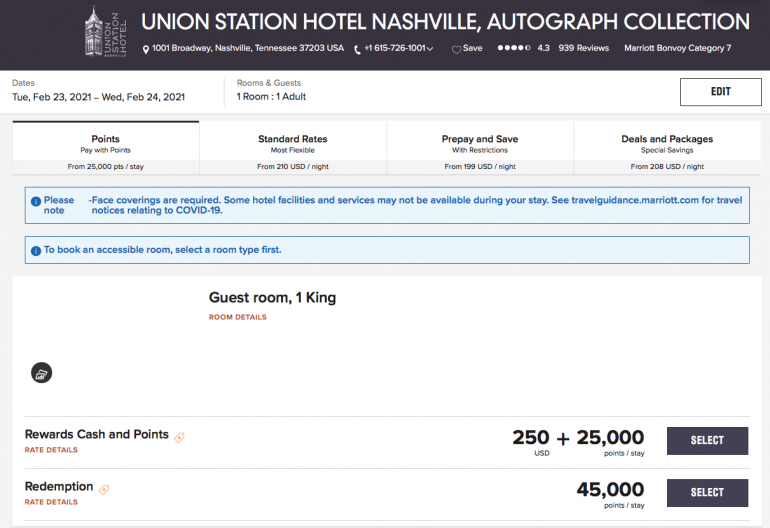Viewport: 770px width, 528px height.
Task: Expand Rate Details under Rewards Cash and Points
Action: point(50,450)
